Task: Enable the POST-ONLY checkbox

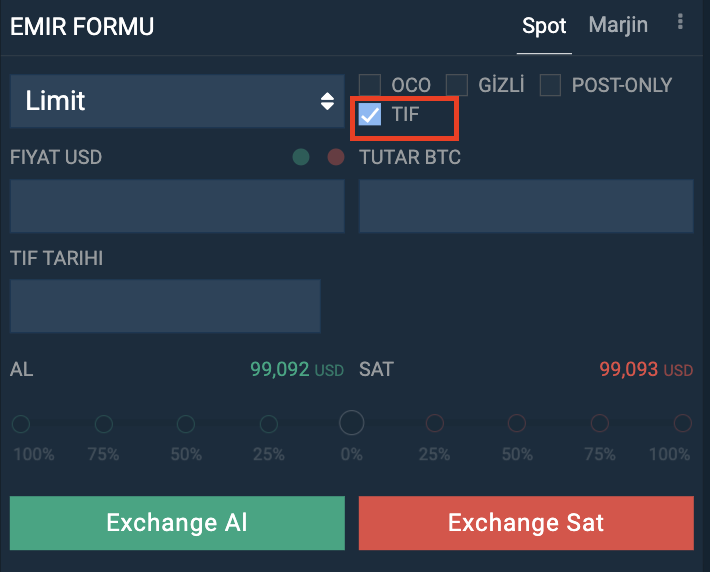Action: 550,86
